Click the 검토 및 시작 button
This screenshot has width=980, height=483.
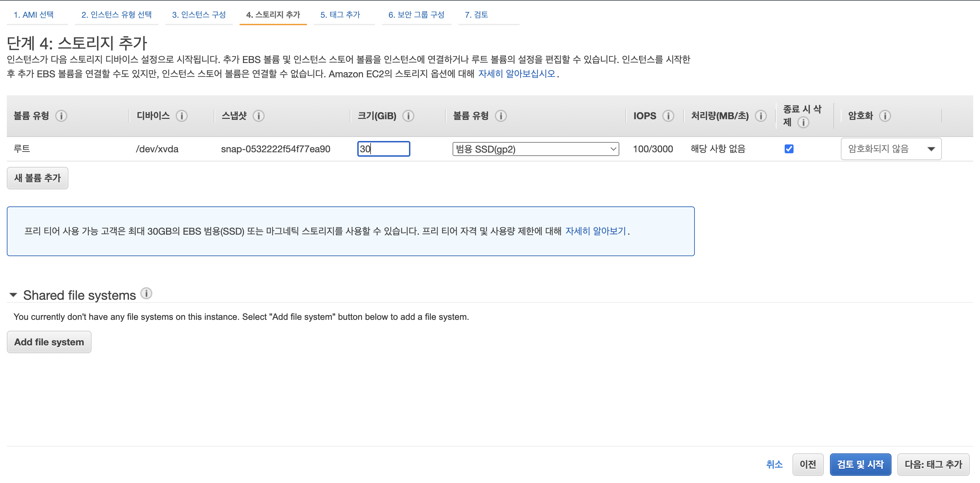coord(860,464)
